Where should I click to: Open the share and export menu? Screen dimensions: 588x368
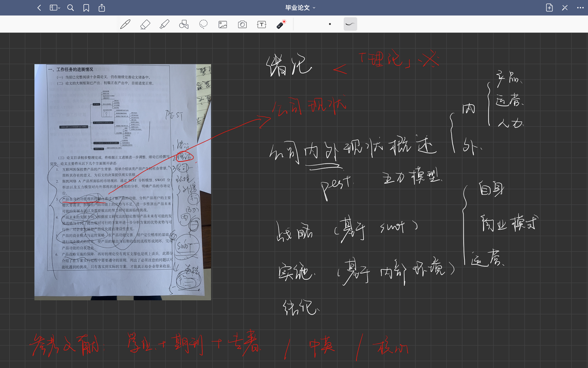(102, 8)
